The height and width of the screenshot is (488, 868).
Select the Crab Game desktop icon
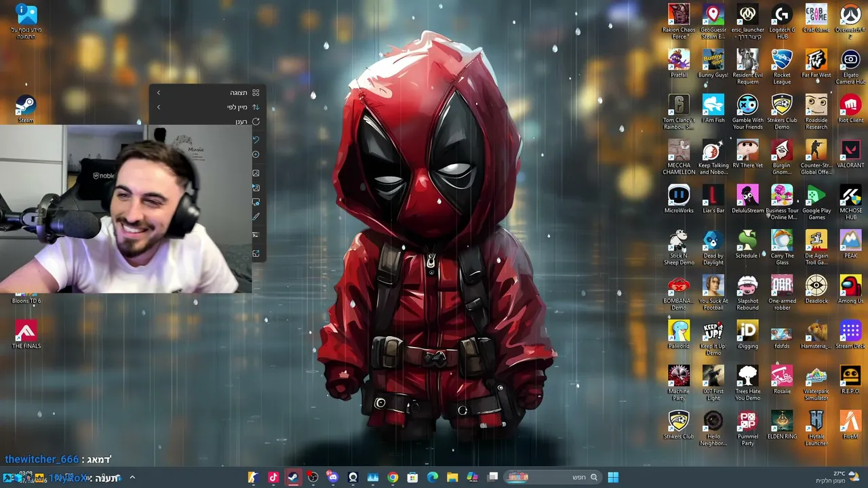click(816, 18)
